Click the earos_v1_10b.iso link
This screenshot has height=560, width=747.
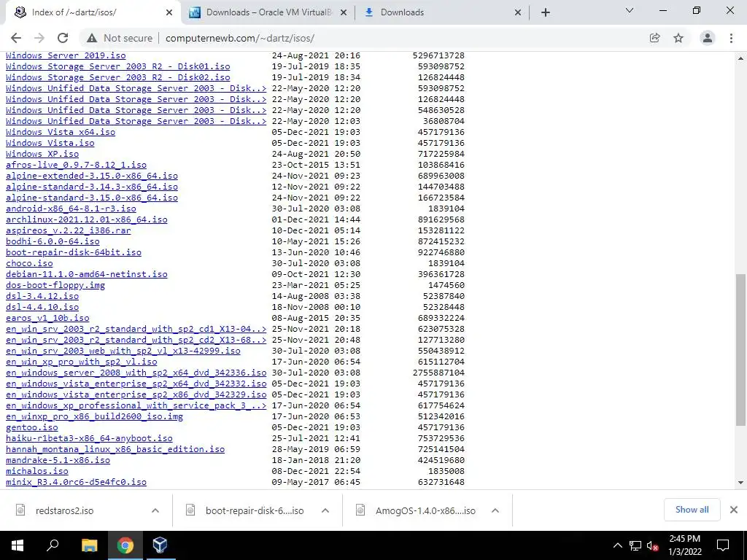click(x=47, y=318)
